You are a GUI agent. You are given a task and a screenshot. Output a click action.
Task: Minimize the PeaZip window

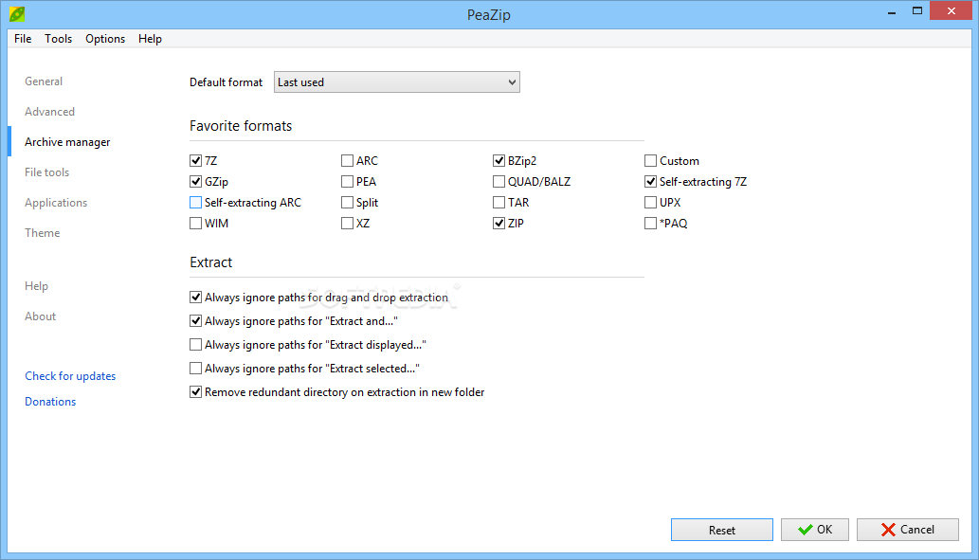tap(892, 11)
